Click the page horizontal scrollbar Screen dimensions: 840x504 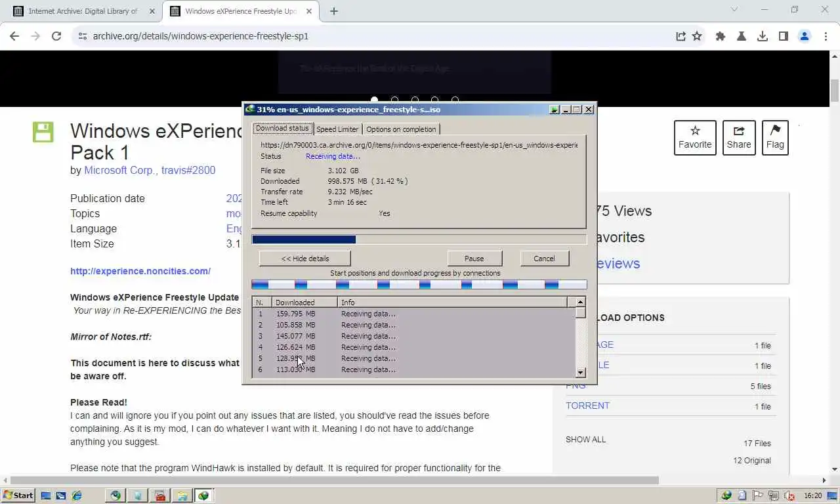tap(335, 480)
